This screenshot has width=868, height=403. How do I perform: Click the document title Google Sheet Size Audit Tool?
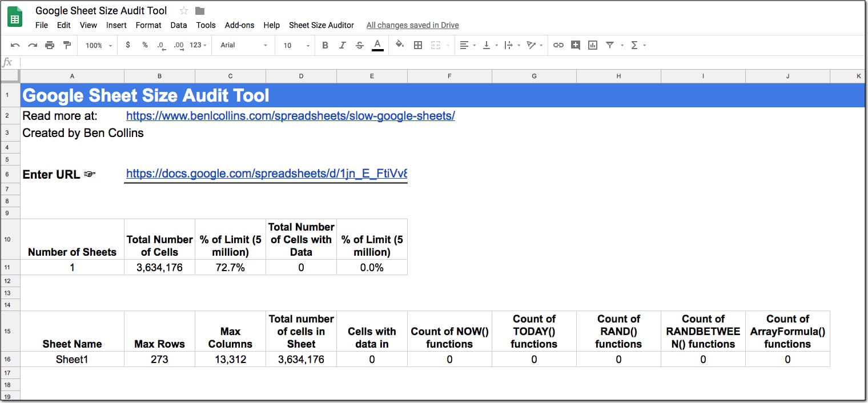point(101,11)
